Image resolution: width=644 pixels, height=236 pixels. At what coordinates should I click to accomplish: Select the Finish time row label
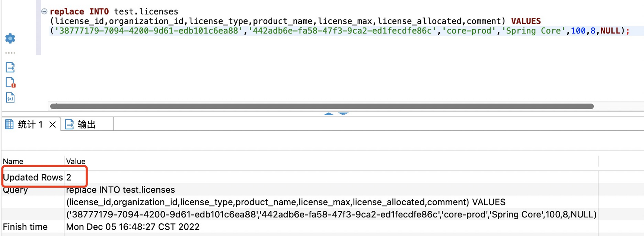25,227
